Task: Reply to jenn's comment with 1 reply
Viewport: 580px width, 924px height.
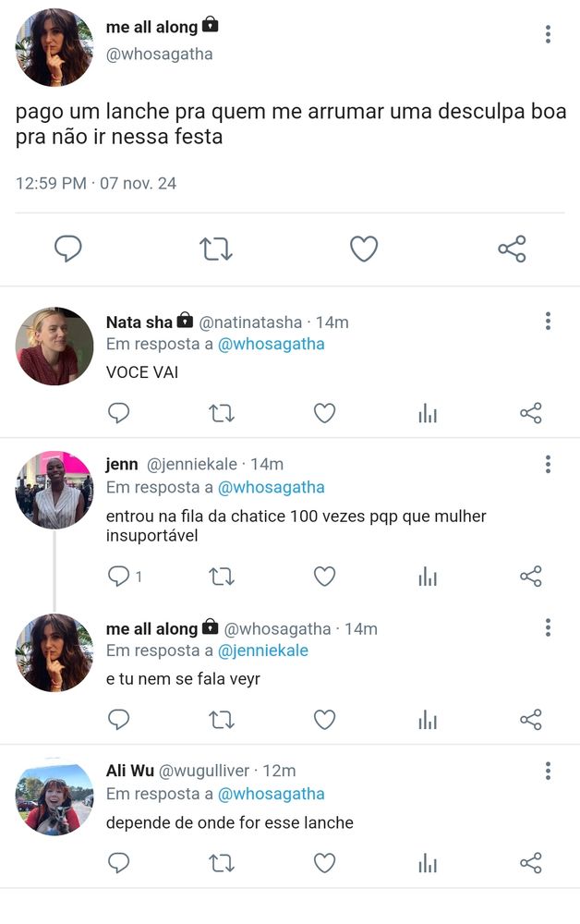Action: tap(119, 577)
